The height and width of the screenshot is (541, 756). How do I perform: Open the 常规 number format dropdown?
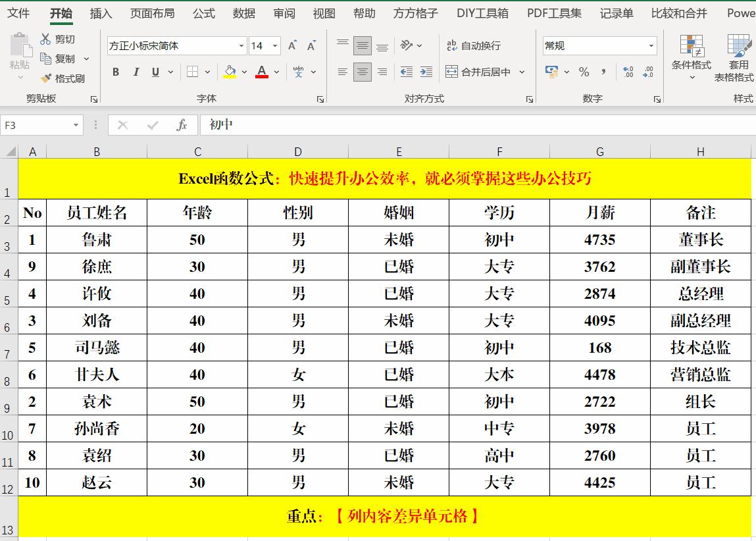click(651, 45)
